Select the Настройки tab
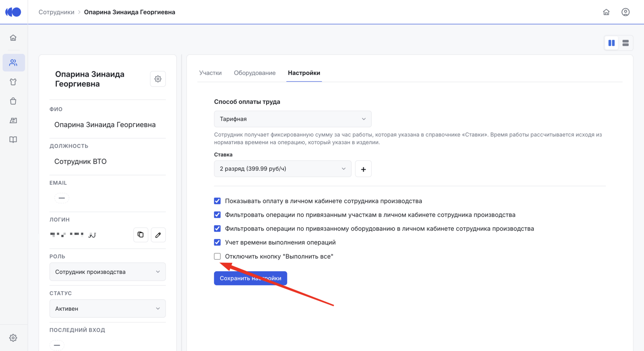Viewport: 644px width, 351px height. (304, 73)
